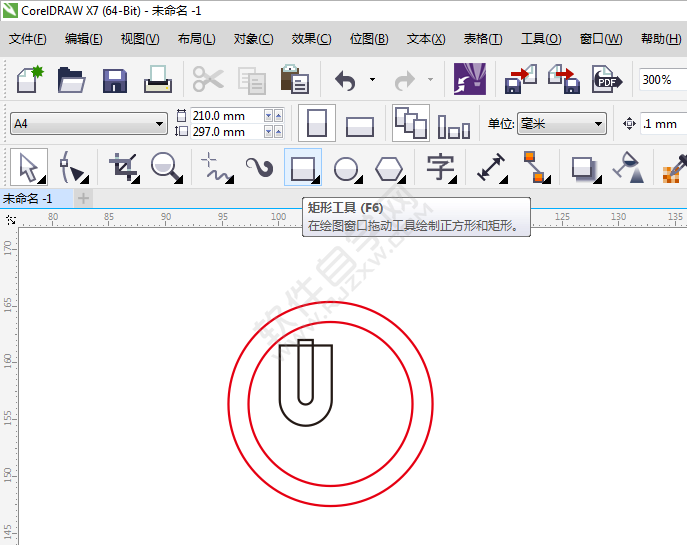Switch to the 未命名 -1 document tab
The image size is (687, 545).
(36, 198)
